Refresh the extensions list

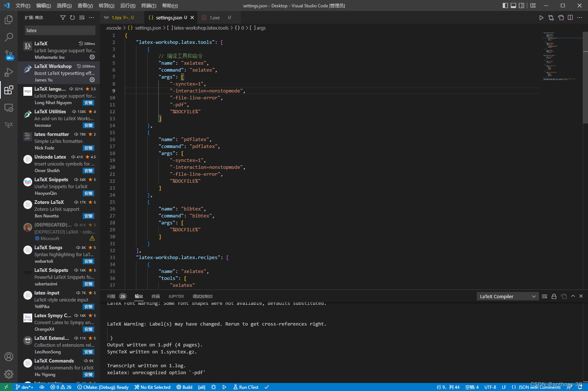pos(72,18)
